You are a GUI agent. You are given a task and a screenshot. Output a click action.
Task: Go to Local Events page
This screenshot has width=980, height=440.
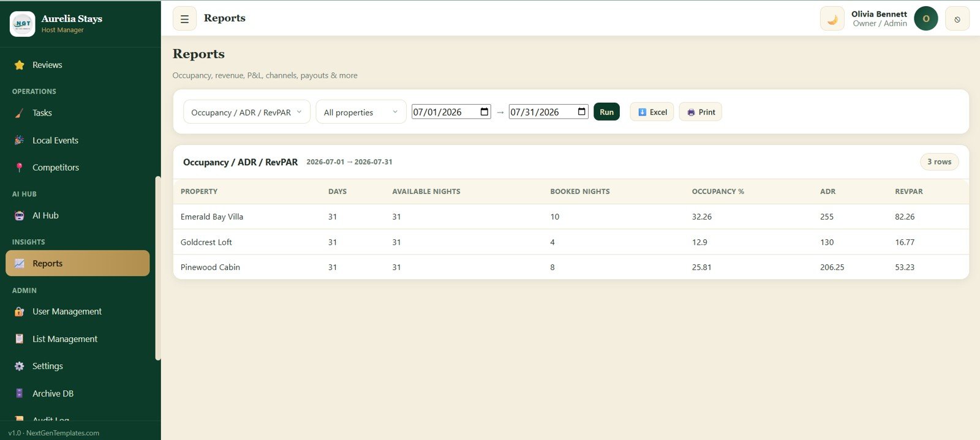coord(77,140)
